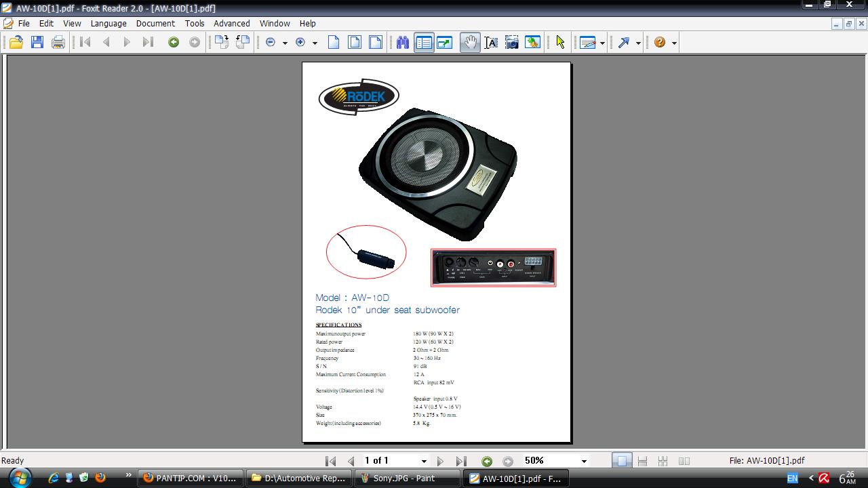Open the Window menu
Viewport: 868px width, 488px height.
click(x=275, y=23)
